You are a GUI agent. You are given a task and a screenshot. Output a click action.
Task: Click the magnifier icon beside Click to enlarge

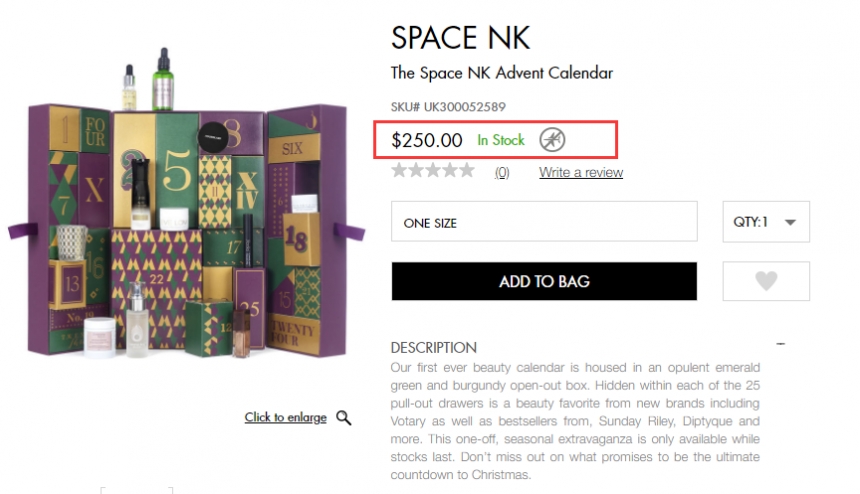click(x=344, y=418)
